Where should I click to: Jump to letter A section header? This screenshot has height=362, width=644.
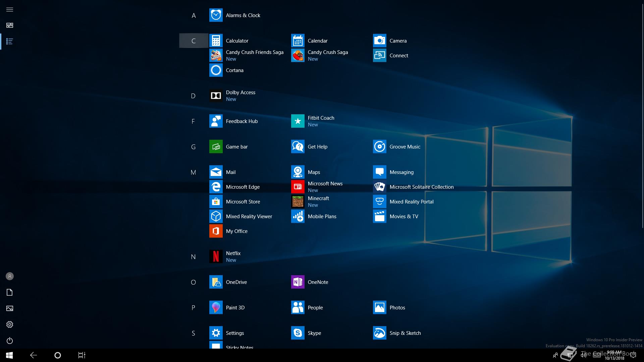194,15
